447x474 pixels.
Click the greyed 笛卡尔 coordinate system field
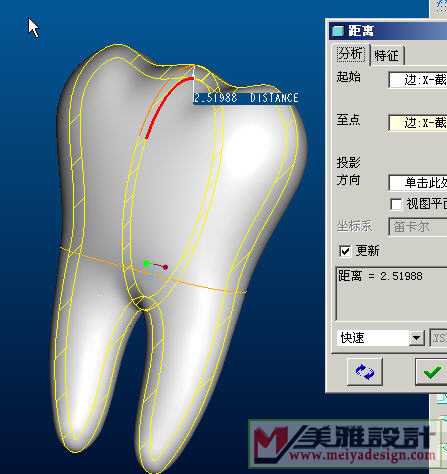(x=418, y=227)
